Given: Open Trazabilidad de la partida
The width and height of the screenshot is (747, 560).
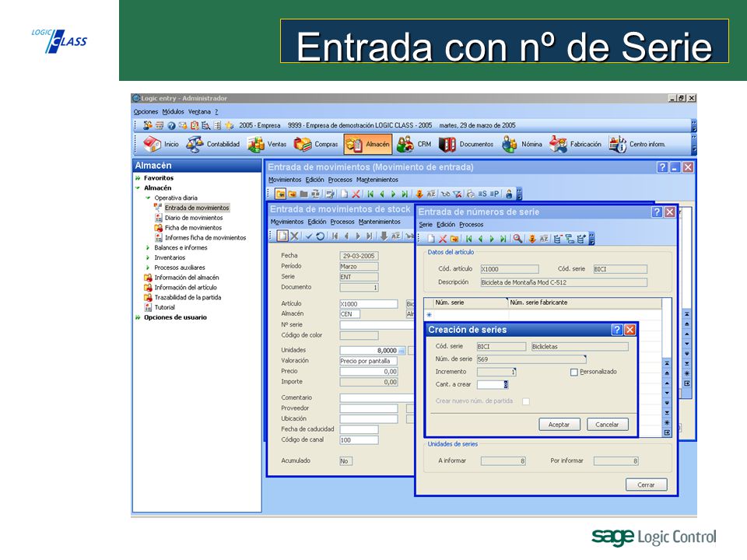Looking at the screenshot, I should [x=188, y=297].
